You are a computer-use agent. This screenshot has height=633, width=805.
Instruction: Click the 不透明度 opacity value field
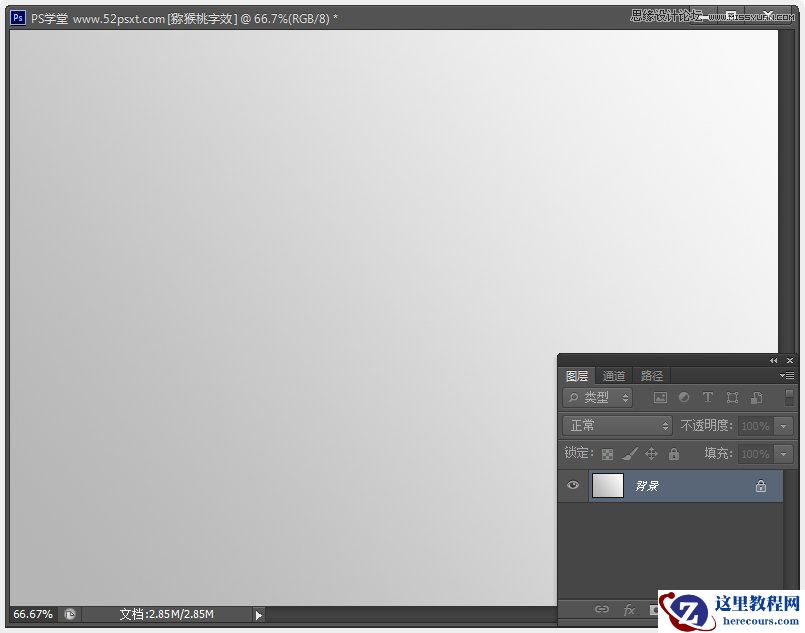[x=756, y=426]
